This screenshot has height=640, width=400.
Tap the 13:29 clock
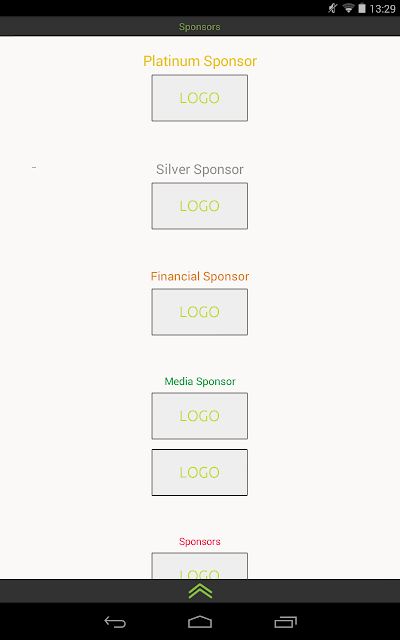[382, 9]
